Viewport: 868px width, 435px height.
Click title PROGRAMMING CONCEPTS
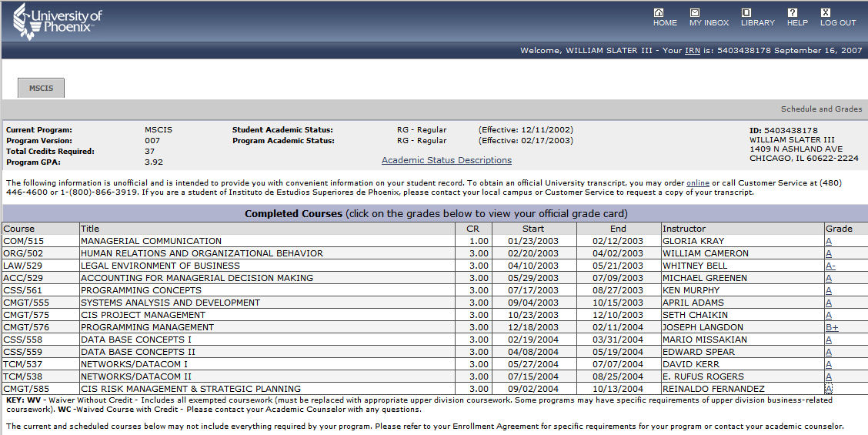[x=141, y=290]
